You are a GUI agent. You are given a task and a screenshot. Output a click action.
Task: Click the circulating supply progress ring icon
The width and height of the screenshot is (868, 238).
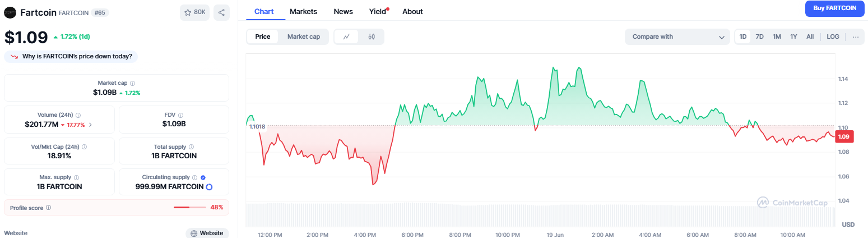pyautogui.click(x=209, y=187)
